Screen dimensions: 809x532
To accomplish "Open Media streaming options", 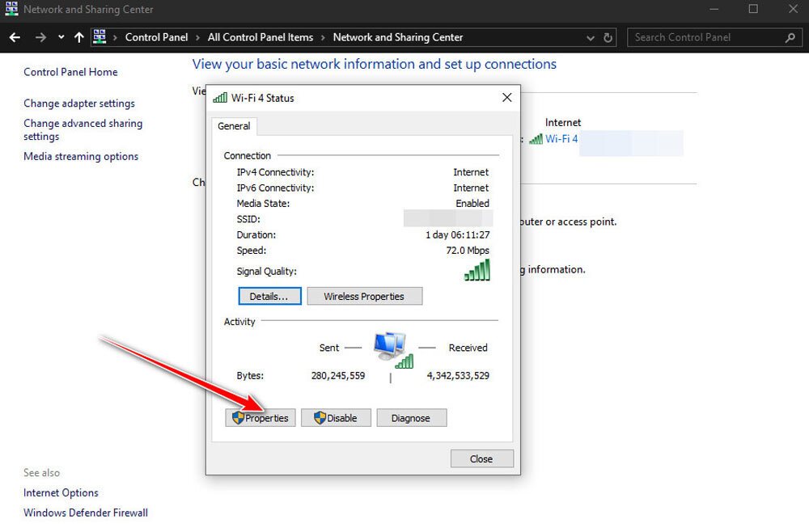I will pyautogui.click(x=80, y=156).
